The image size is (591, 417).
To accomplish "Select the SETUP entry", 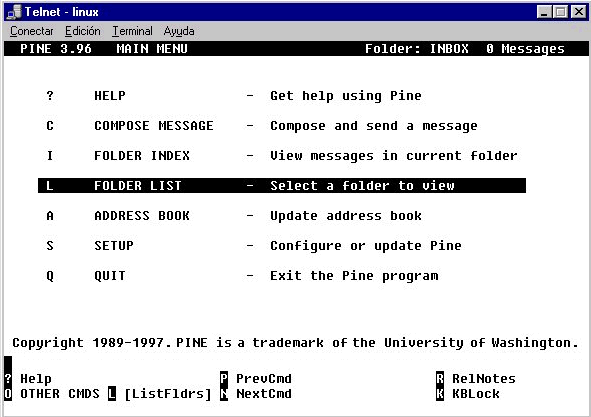I will 114,245.
